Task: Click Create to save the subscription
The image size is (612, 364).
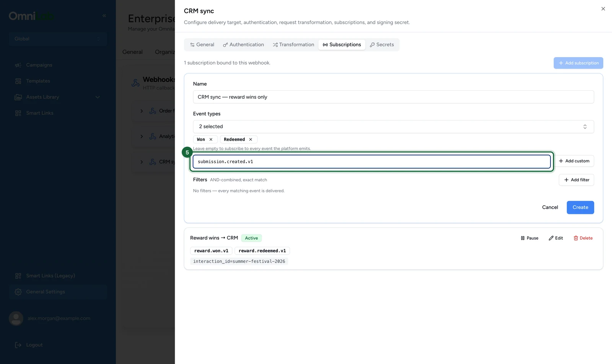Action: [580, 207]
